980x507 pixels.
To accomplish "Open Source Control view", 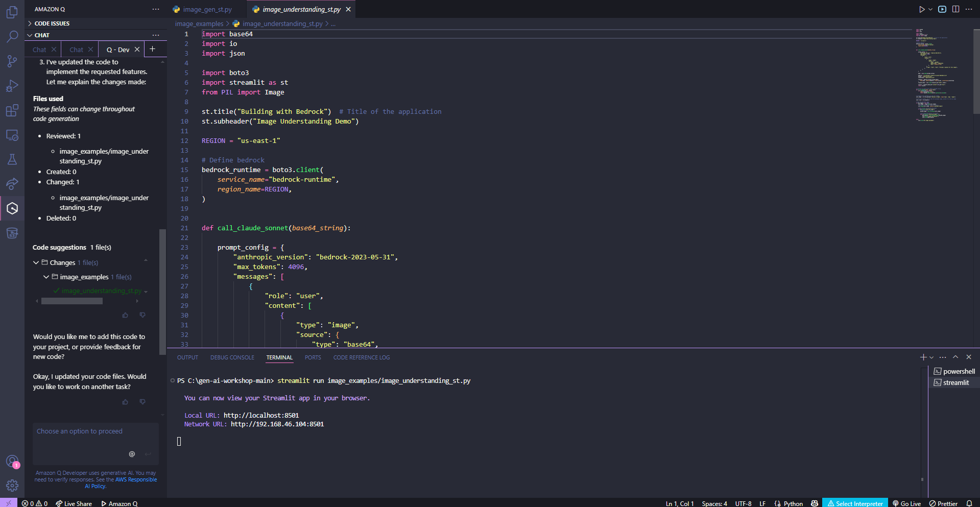I will point(12,61).
